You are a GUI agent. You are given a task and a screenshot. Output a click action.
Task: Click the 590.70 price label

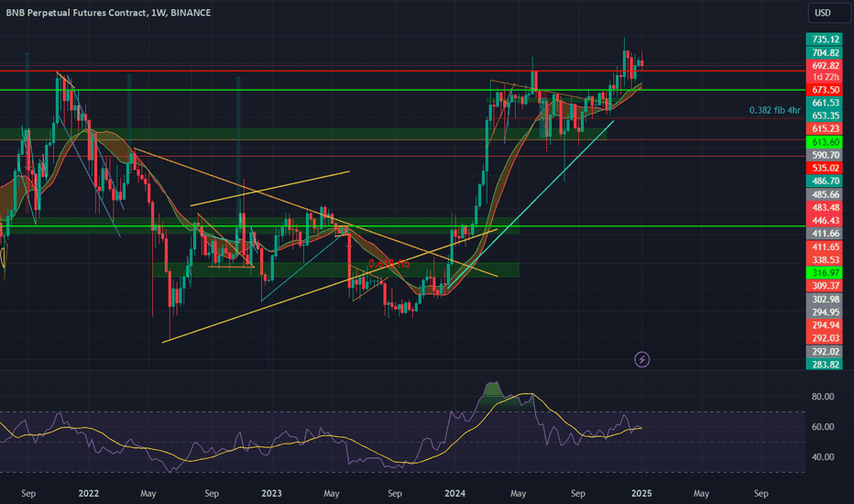pyautogui.click(x=825, y=155)
